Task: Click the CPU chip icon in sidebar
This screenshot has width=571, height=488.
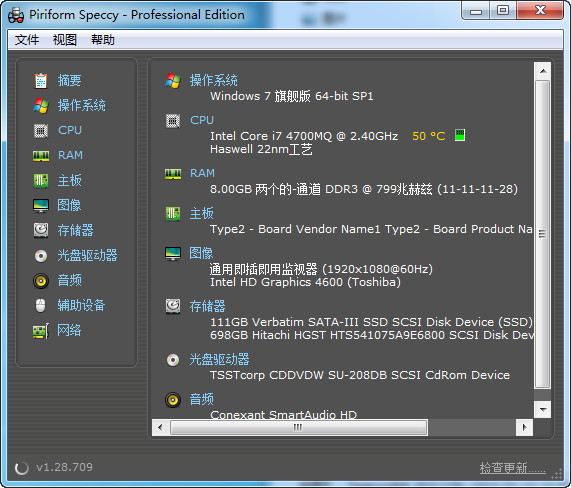Action: [x=41, y=131]
